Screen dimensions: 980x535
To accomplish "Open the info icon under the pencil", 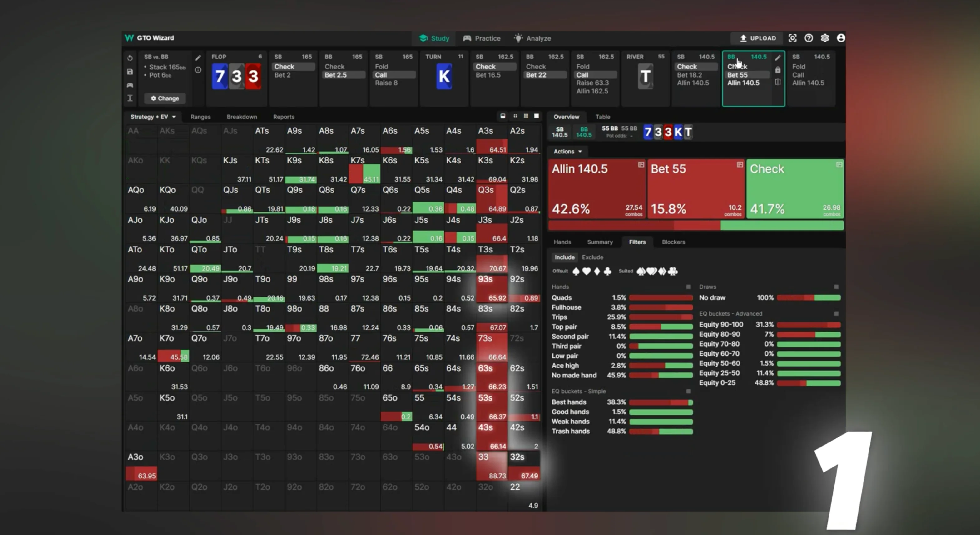I will click(x=198, y=70).
